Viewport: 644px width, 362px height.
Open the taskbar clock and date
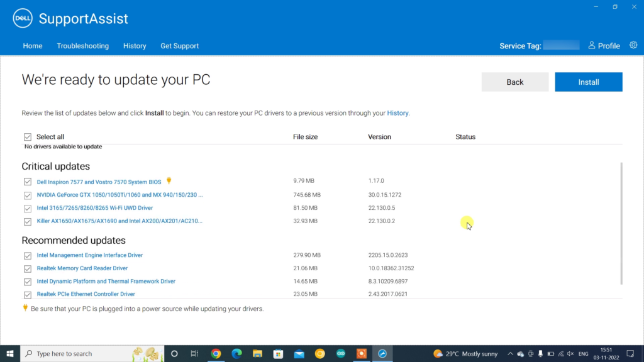tap(606, 353)
